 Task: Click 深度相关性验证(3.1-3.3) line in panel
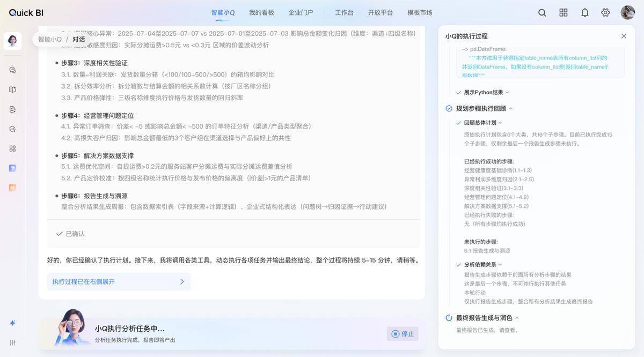pos(494,188)
